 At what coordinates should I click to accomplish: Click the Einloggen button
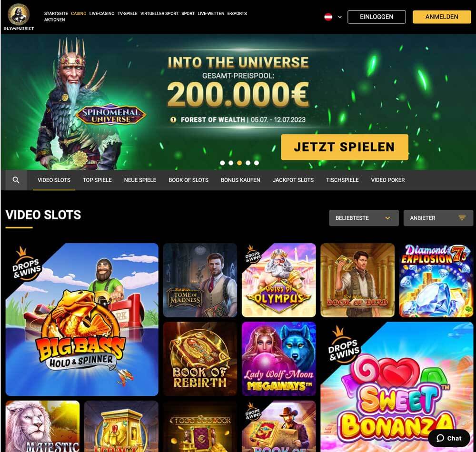coord(377,17)
